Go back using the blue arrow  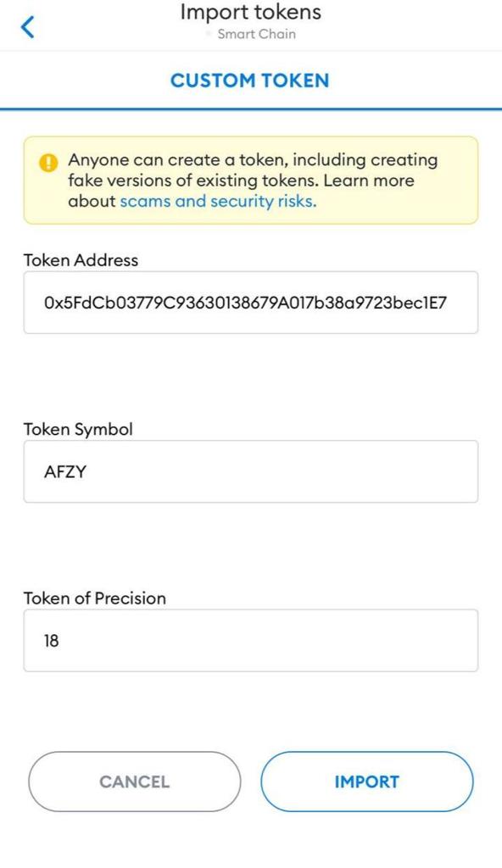click(28, 26)
